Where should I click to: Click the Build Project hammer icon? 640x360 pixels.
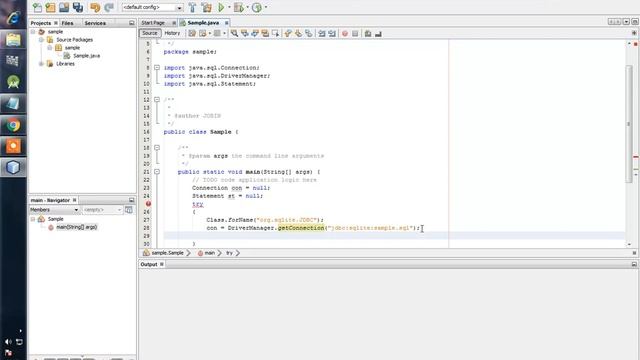click(192, 7)
